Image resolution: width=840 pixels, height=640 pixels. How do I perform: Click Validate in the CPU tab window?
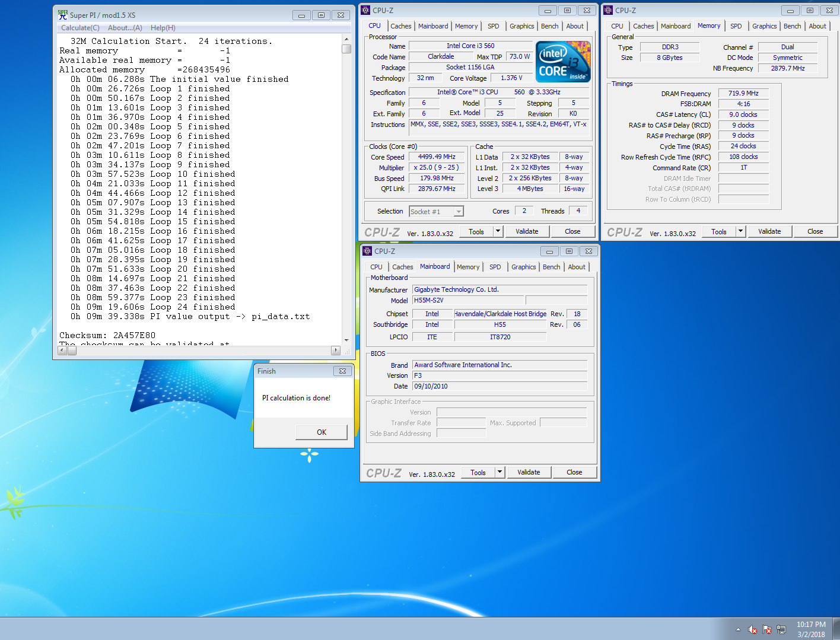pyautogui.click(x=527, y=231)
